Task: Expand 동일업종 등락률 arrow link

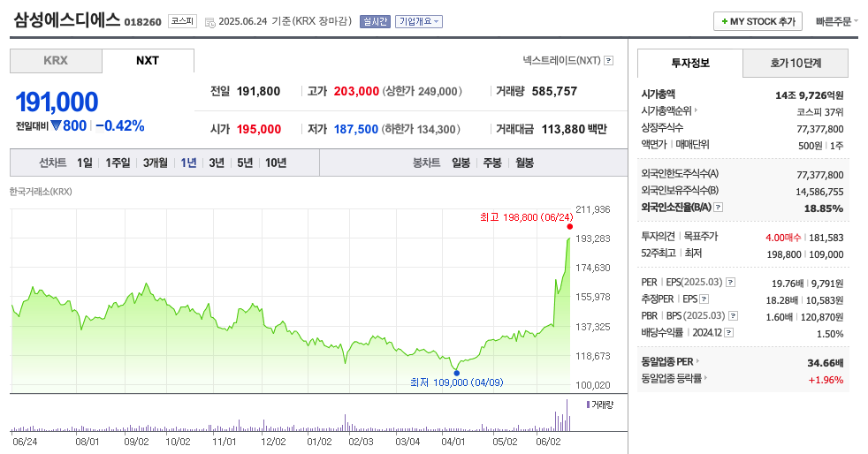Action: click(x=706, y=378)
